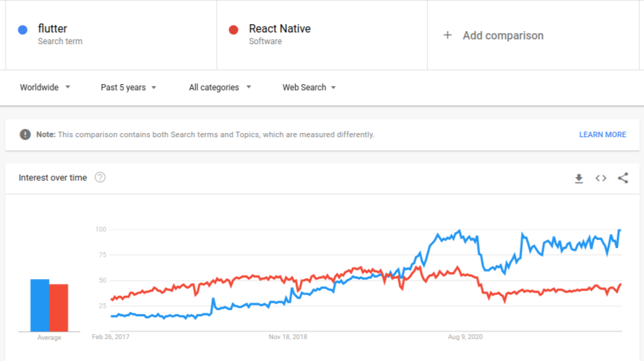The height and width of the screenshot is (361, 644).
Task: Download the Interest over time chart data
Action: coord(579,178)
